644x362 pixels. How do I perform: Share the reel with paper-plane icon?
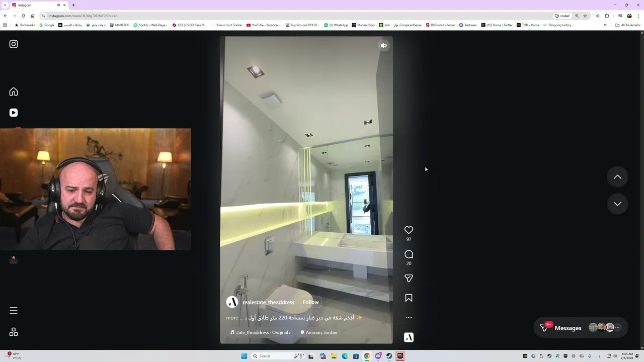click(409, 278)
